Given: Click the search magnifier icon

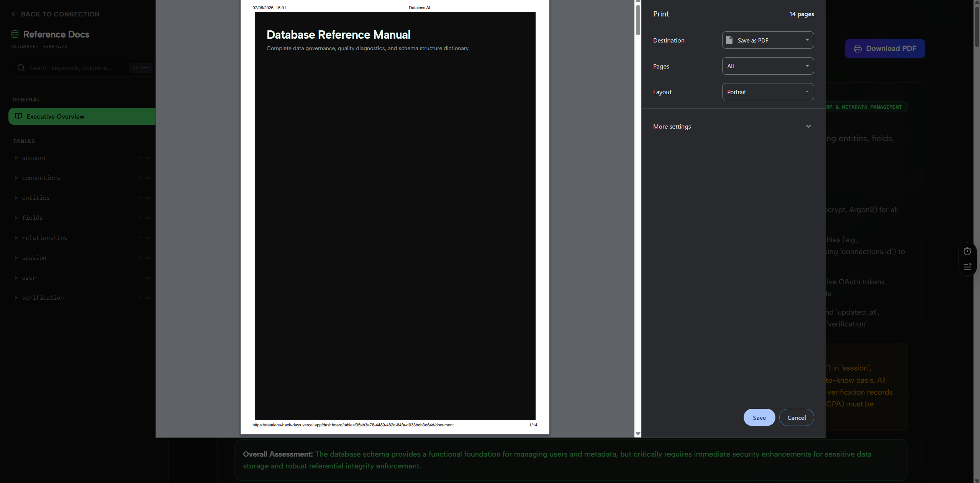Looking at the screenshot, I should click(x=21, y=68).
